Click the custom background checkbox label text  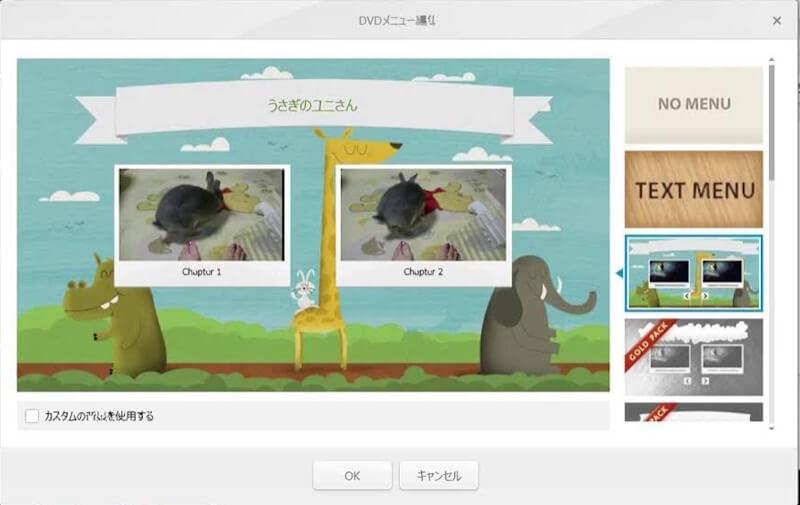pyautogui.click(x=99, y=415)
